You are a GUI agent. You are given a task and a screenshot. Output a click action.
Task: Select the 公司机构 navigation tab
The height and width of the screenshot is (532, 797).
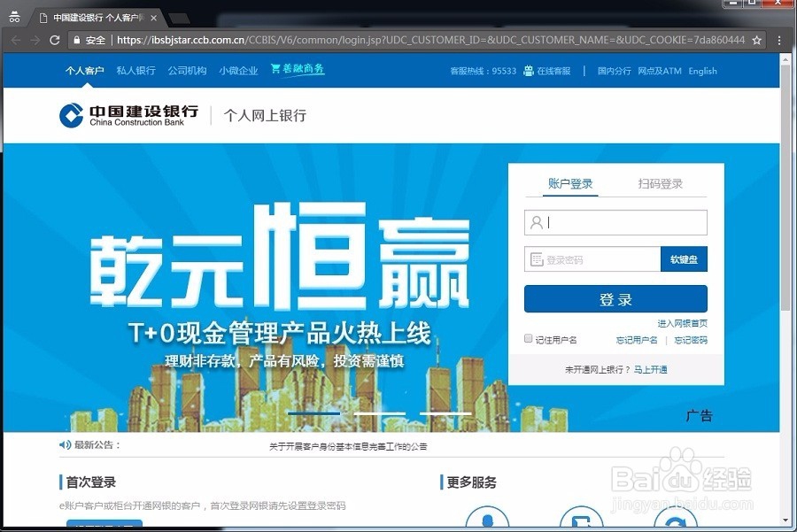coord(187,71)
